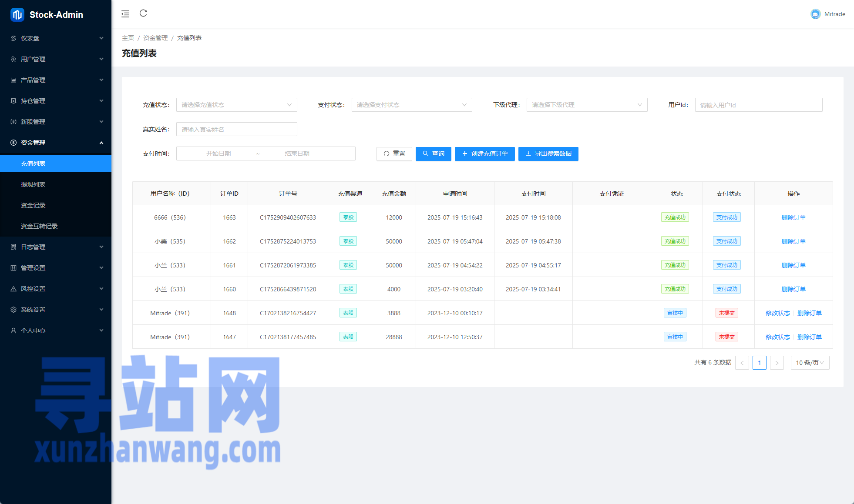Viewport: 854px width, 504px height.
Task: Go to previous page arrow in pagination
Action: click(742, 363)
